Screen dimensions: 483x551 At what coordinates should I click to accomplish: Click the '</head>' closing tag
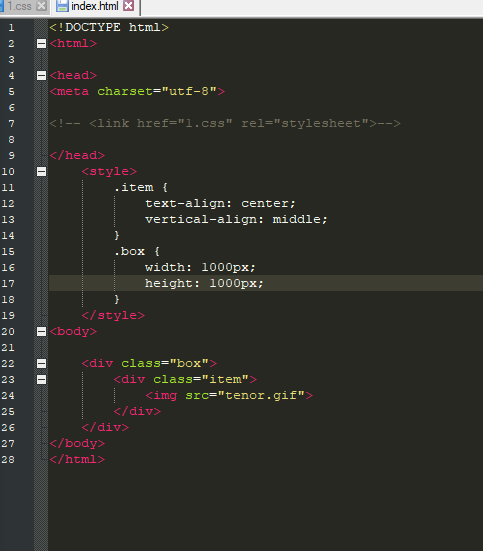coord(77,155)
